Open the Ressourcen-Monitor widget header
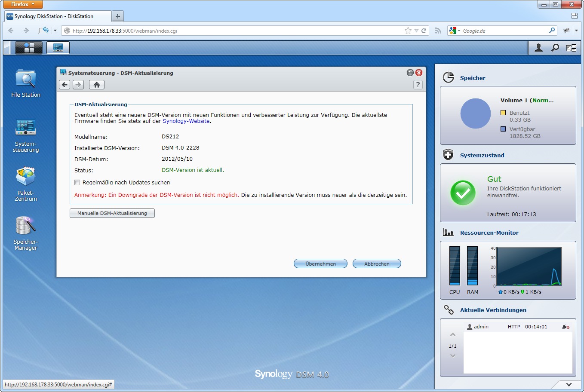 point(489,233)
